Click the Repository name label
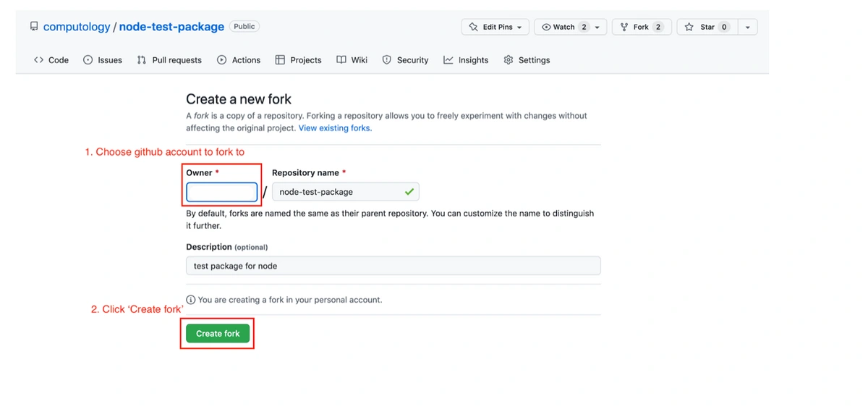This screenshot has width=868, height=407. coord(309,173)
